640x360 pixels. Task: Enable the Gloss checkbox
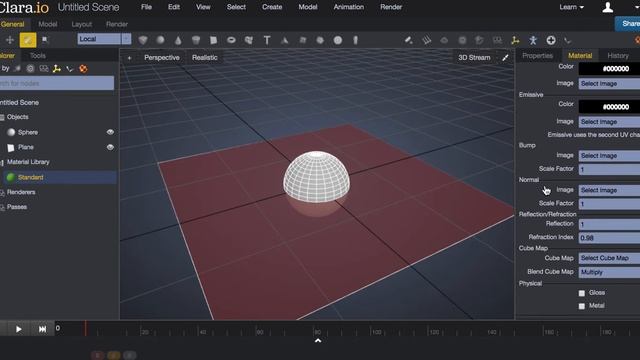582,293
